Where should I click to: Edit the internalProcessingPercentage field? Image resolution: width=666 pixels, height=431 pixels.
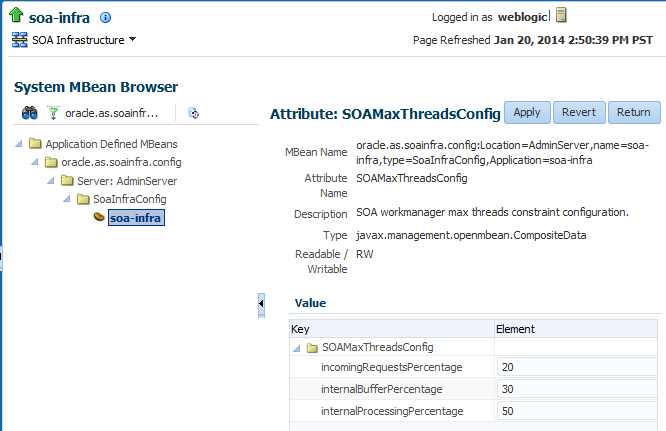tap(577, 411)
